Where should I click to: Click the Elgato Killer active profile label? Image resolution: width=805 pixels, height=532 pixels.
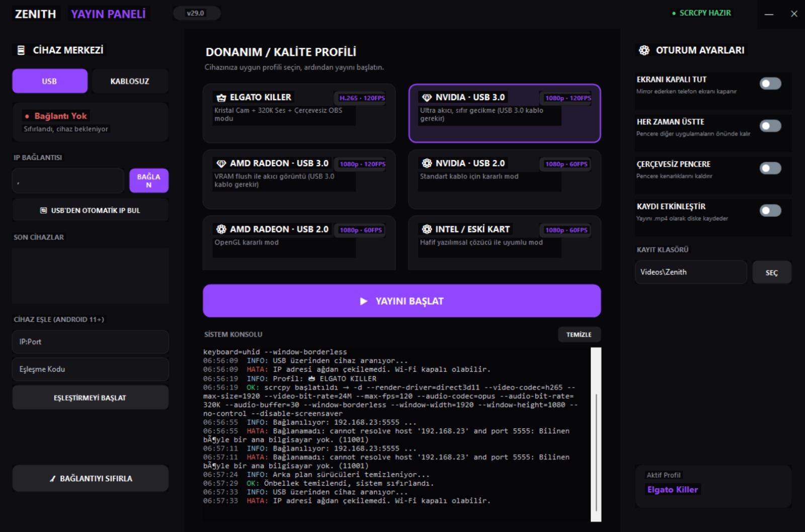point(672,490)
